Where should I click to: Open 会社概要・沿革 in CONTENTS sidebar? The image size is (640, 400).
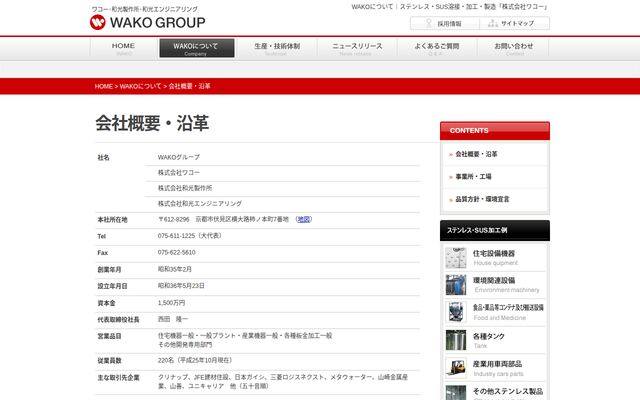pyautogui.click(x=476, y=154)
